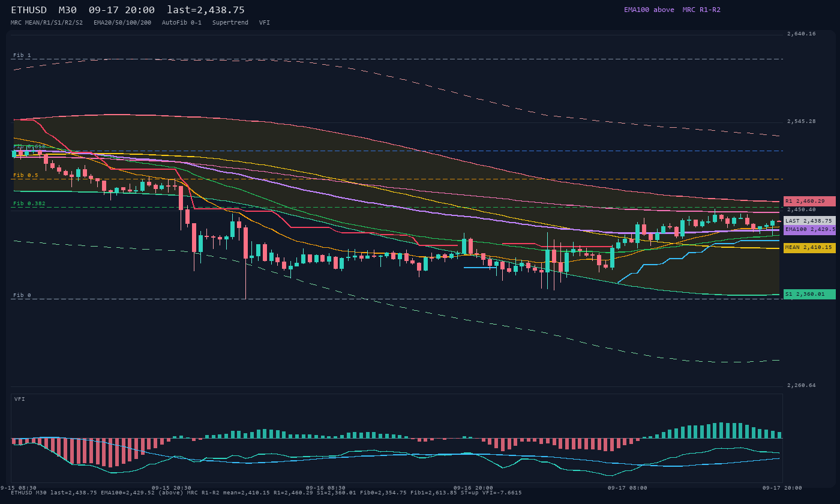Click the Fib 0.382 level label
The width and height of the screenshot is (840, 504).
pyautogui.click(x=29, y=203)
